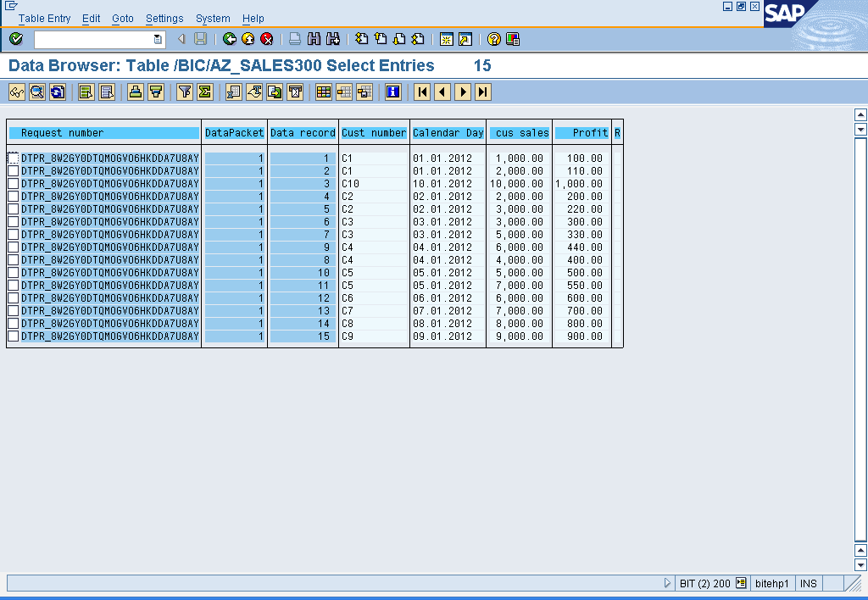Screen dimensions: 868x600
Task: Click the Sort Ascending icon
Action: tap(135, 92)
